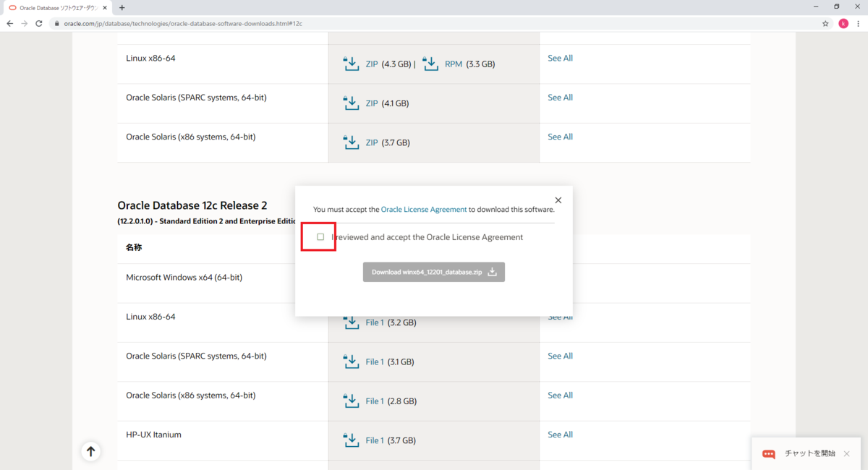The width and height of the screenshot is (868, 470).
Task: Download icon for File 1 2.8 GB
Action: coord(351,400)
